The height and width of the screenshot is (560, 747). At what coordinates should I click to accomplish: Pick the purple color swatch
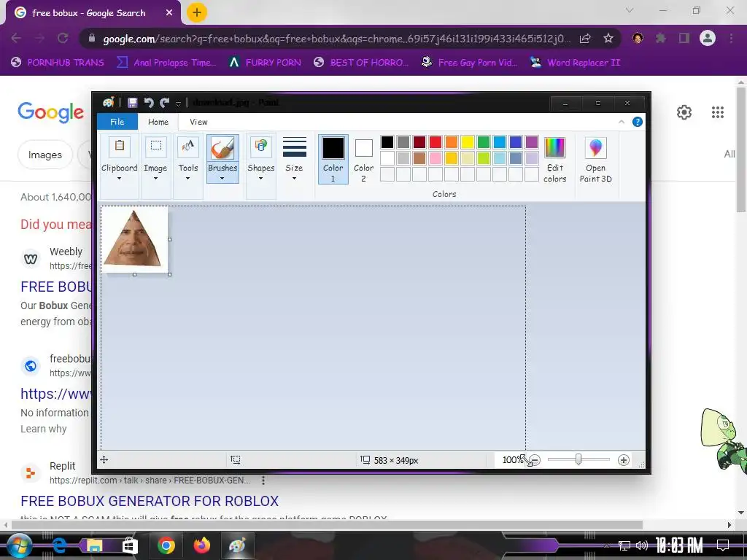pos(532,142)
